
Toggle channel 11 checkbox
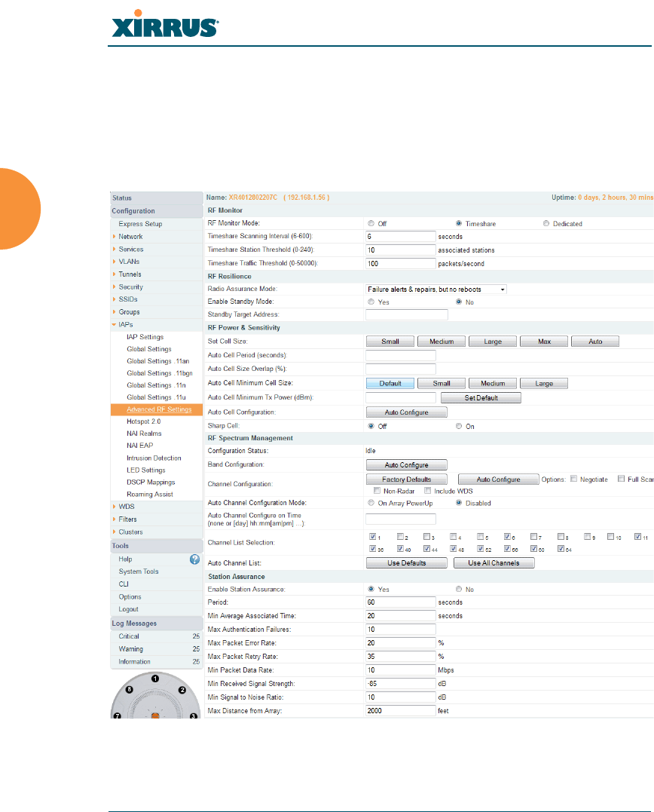pyautogui.click(x=637, y=537)
